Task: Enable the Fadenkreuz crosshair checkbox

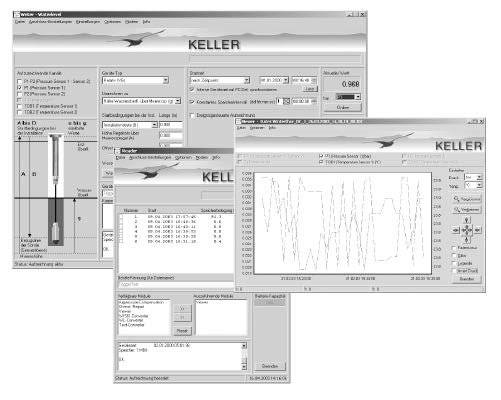Action: [454, 248]
